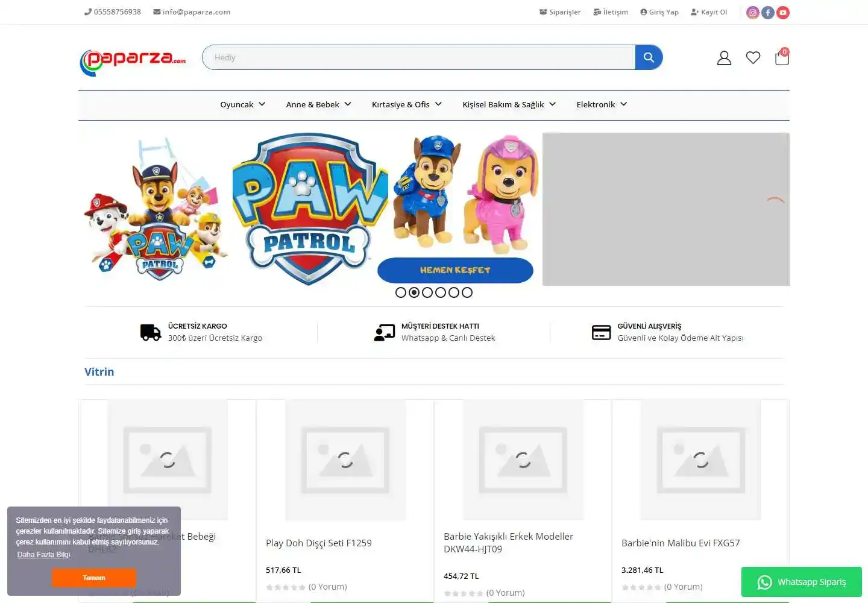Open the user account icon
868x603 pixels.
(724, 58)
